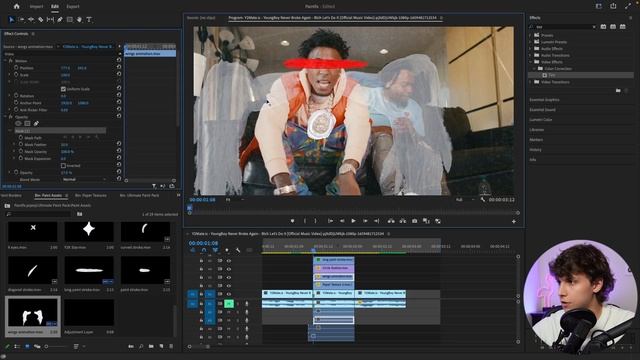The height and width of the screenshot is (360, 640).
Task: Select the Selection arrow tool
Action: coord(11,19)
